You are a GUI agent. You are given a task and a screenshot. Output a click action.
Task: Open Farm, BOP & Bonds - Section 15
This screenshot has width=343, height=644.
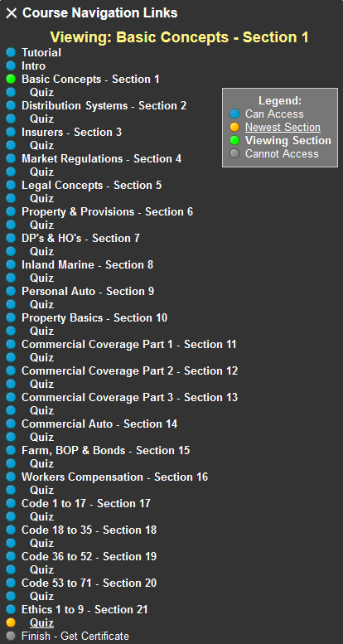105,450
